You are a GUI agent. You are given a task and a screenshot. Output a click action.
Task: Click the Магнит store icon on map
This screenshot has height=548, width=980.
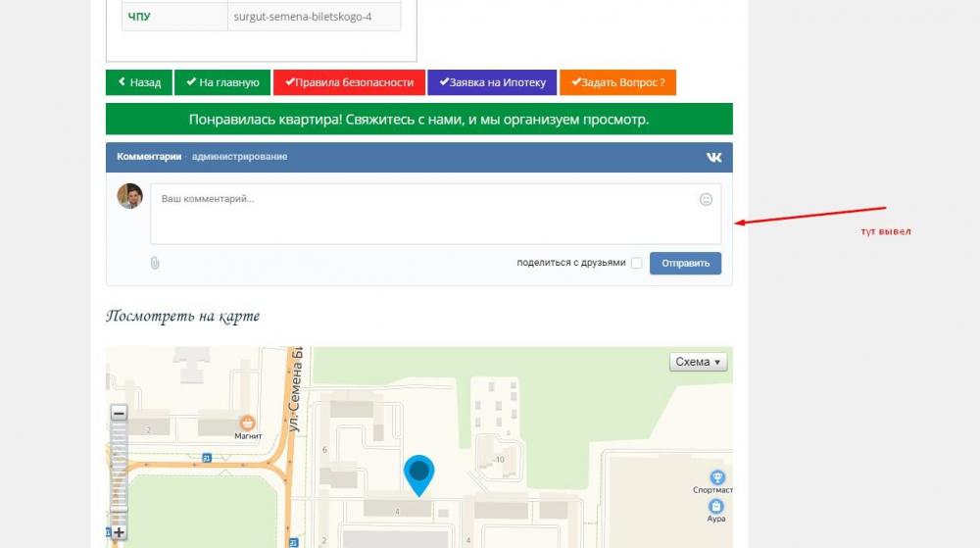[247, 423]
